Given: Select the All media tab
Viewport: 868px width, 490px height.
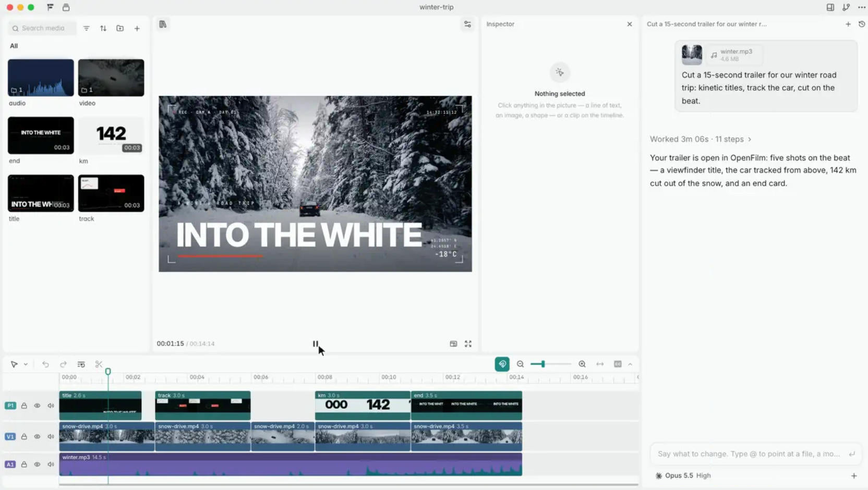Looking at the screenshot, I should pos(14,46).
